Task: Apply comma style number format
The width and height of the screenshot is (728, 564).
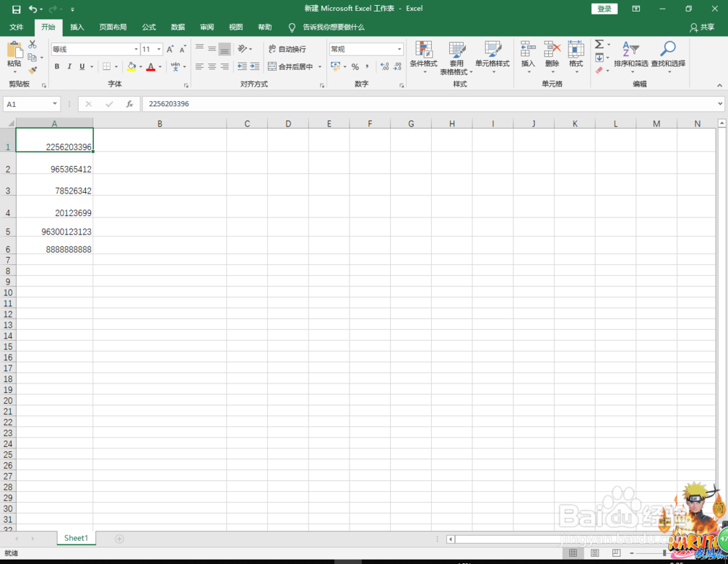Action: click(x=367, y=67)
